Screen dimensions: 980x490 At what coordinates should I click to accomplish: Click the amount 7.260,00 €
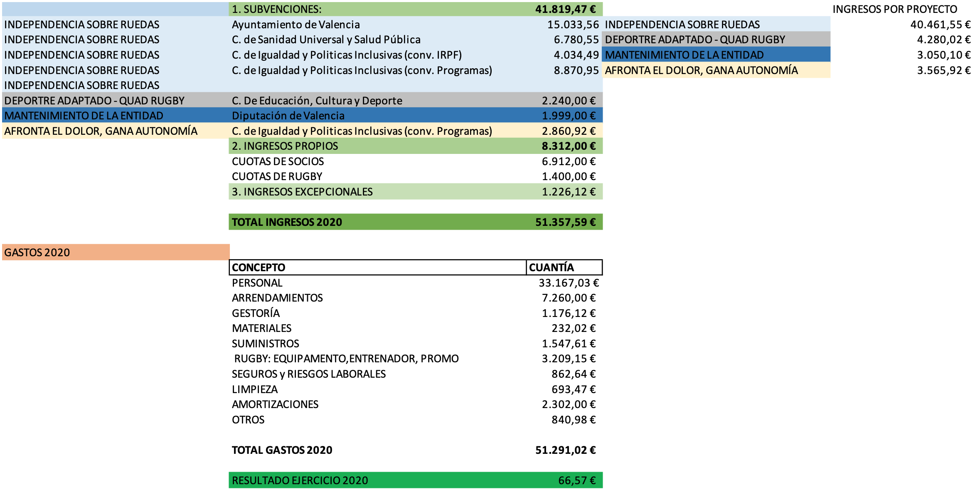click(x=569, y=298)
